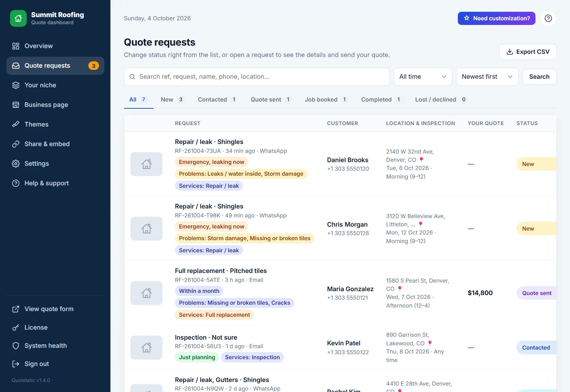Click the Summit Roofing house logo
This screenshot has height=392, width=570.
(18, 18)
